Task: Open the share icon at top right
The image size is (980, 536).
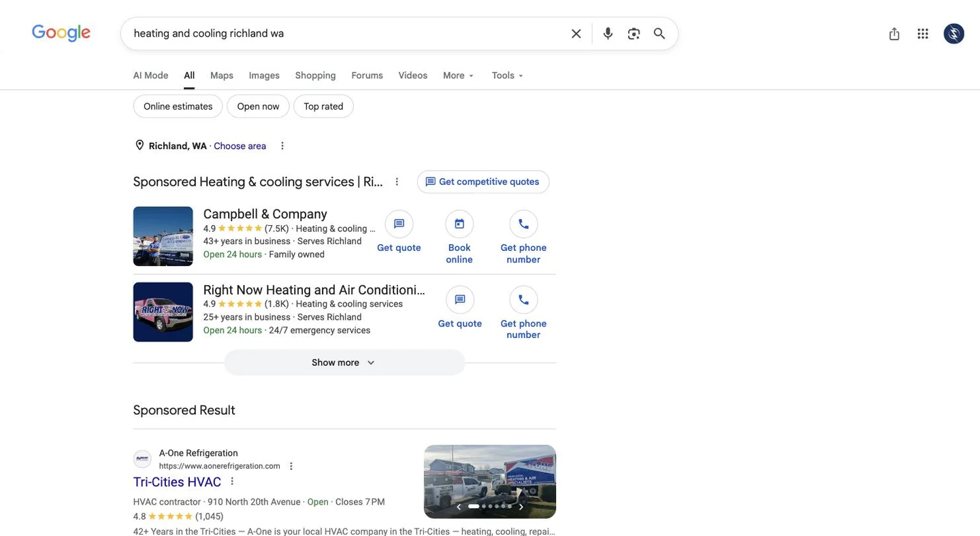Action: pos(894,33)
